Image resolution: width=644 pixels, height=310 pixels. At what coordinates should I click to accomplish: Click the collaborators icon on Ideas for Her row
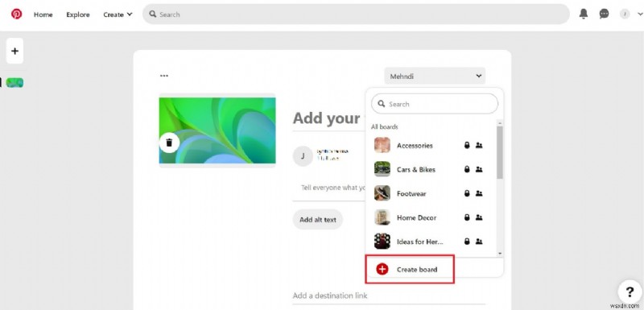[x=479, y=242]
